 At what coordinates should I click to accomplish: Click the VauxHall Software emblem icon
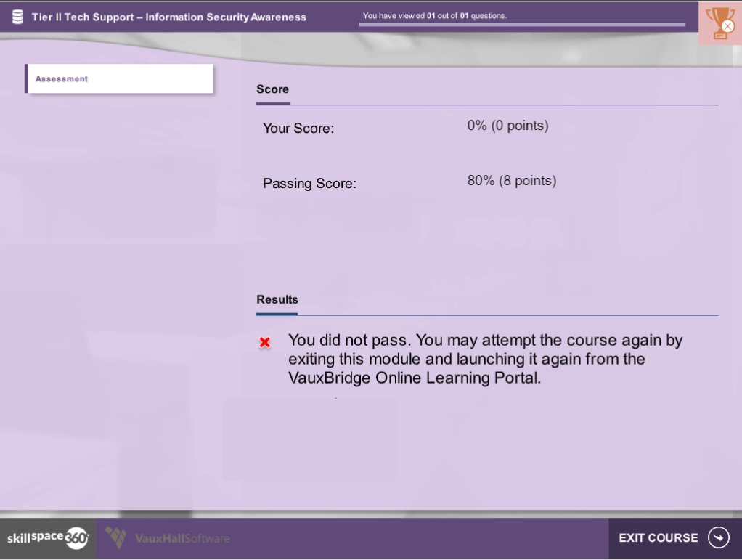(115, 537)
